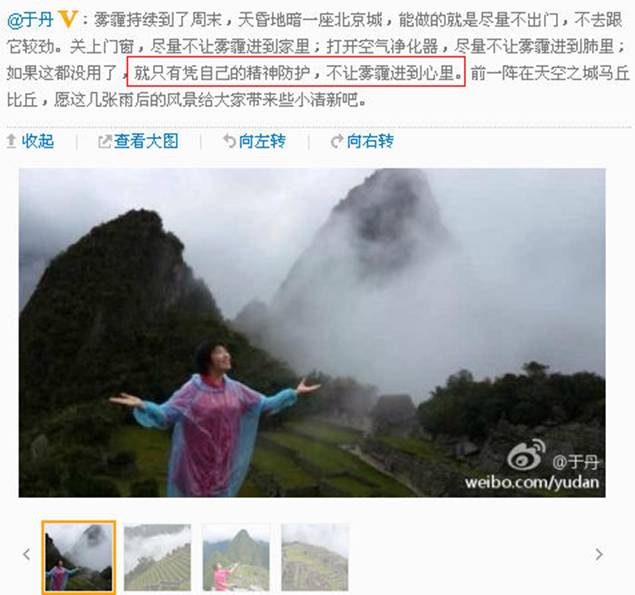Select the third thumbnail with pink figure
Screen dimensions: 635x595
(x=236, y=557)
